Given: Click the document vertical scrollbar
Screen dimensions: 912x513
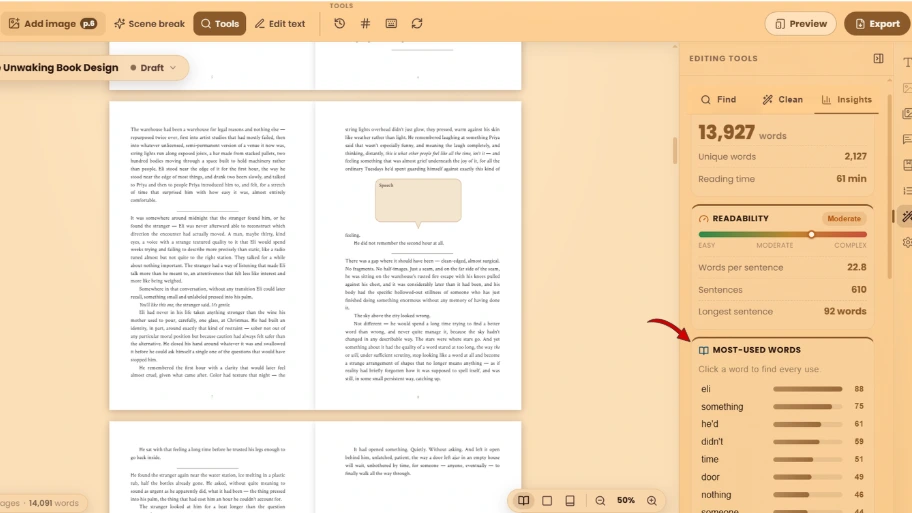Looking at the screenshot, I should [675, 150].
